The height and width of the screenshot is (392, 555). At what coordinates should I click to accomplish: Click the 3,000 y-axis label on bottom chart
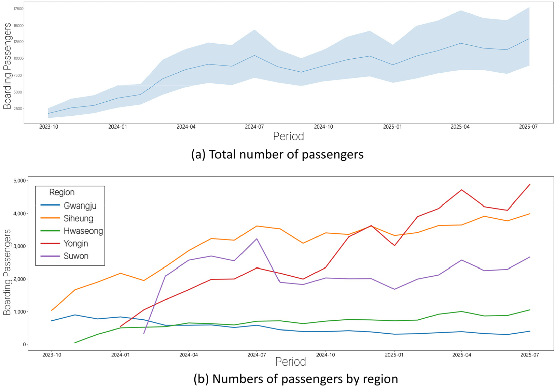pyautogui.click(x=19, y=246)
